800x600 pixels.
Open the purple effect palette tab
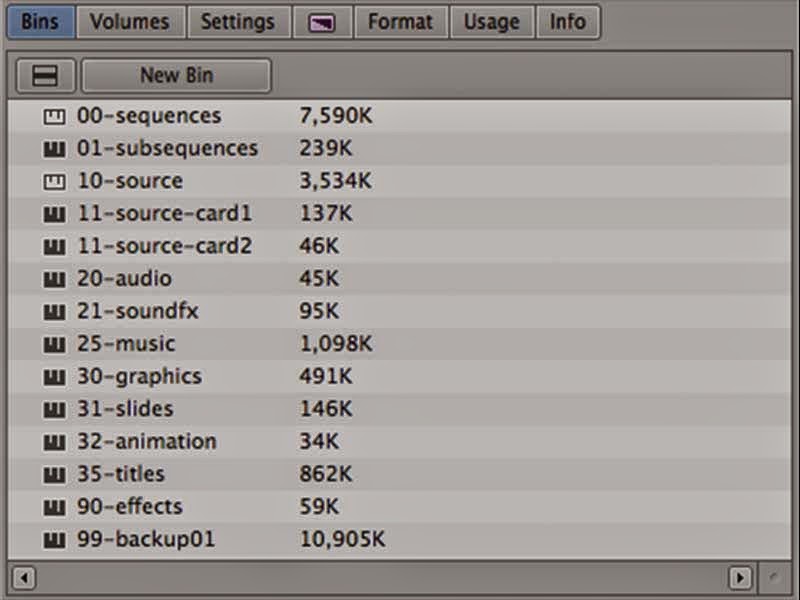pyautogui.click(x=322, y=23)
